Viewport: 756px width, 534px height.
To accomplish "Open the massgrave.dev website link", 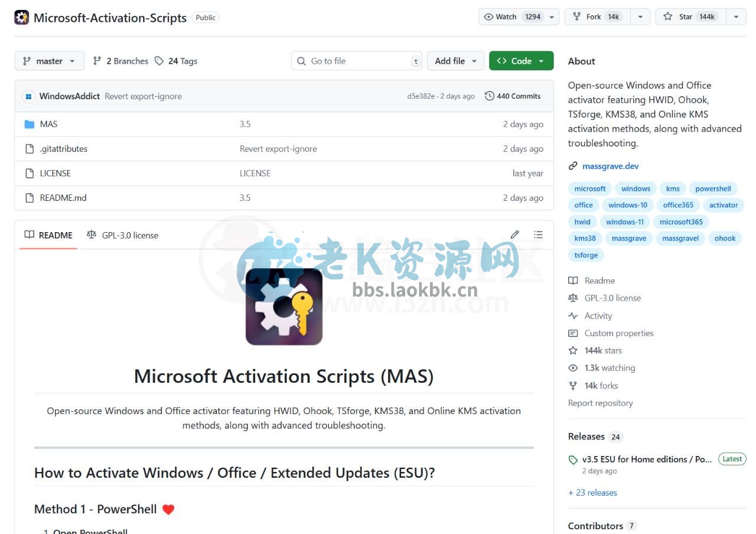I will (x=611, y=166).
